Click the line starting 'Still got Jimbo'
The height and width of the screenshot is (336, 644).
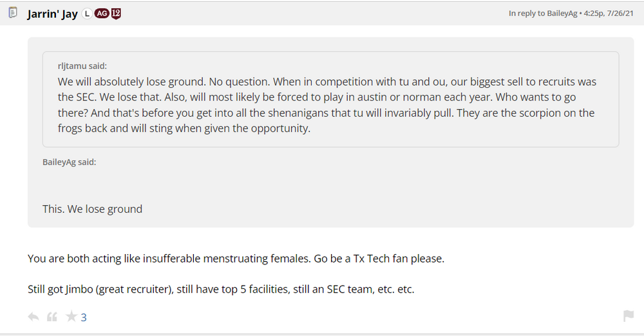click(x=220, y=289)
